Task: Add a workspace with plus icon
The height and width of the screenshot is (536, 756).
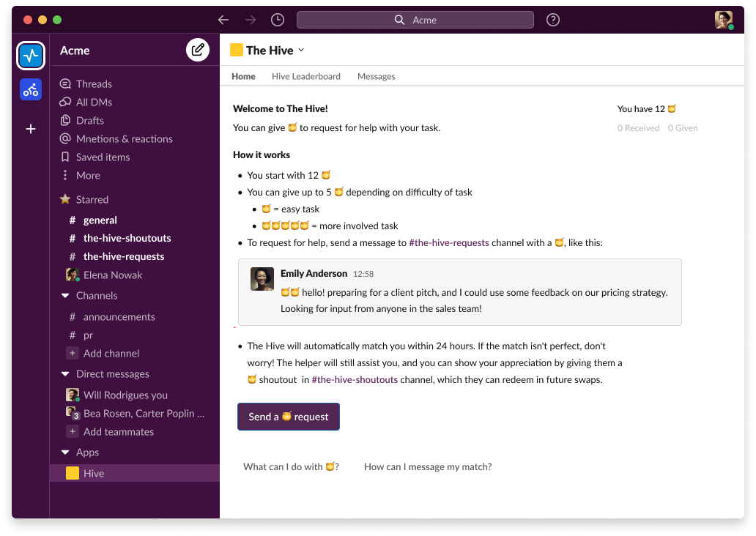Action: (31, 129)
